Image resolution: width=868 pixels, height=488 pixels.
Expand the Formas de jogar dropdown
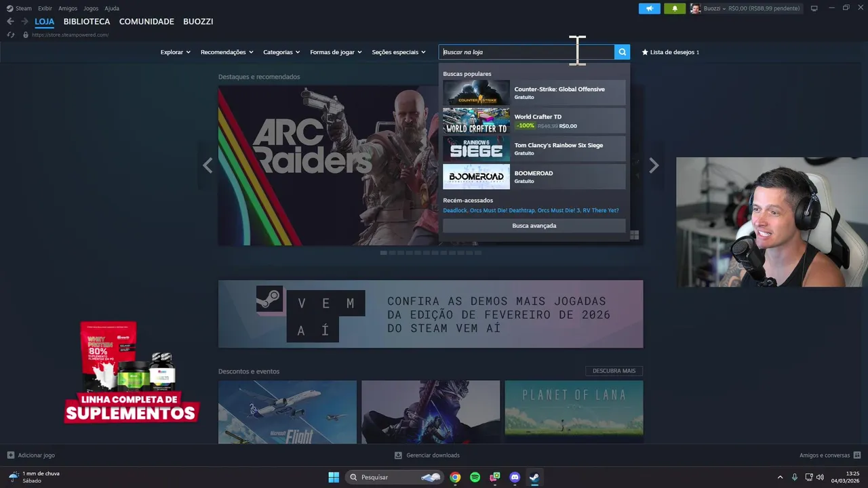(336, 52)
